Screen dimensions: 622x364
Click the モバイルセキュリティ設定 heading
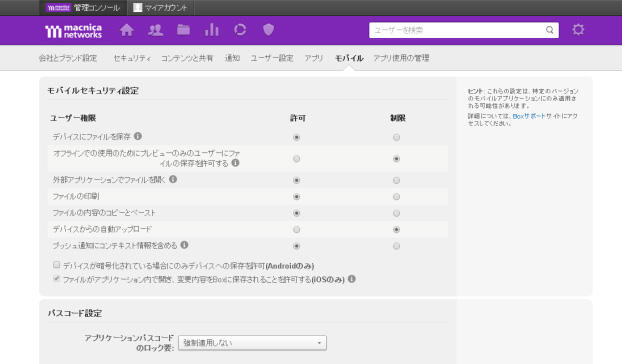click(93, 90)
